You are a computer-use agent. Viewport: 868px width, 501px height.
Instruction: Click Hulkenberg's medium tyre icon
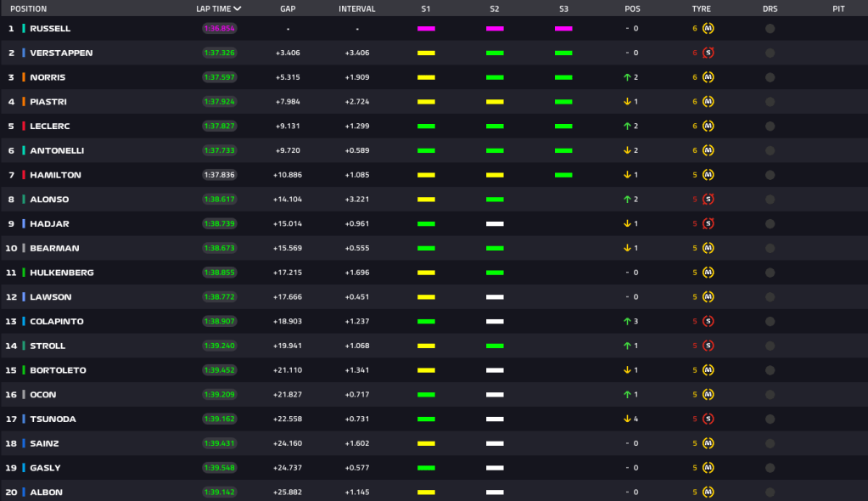coord(708,272)
